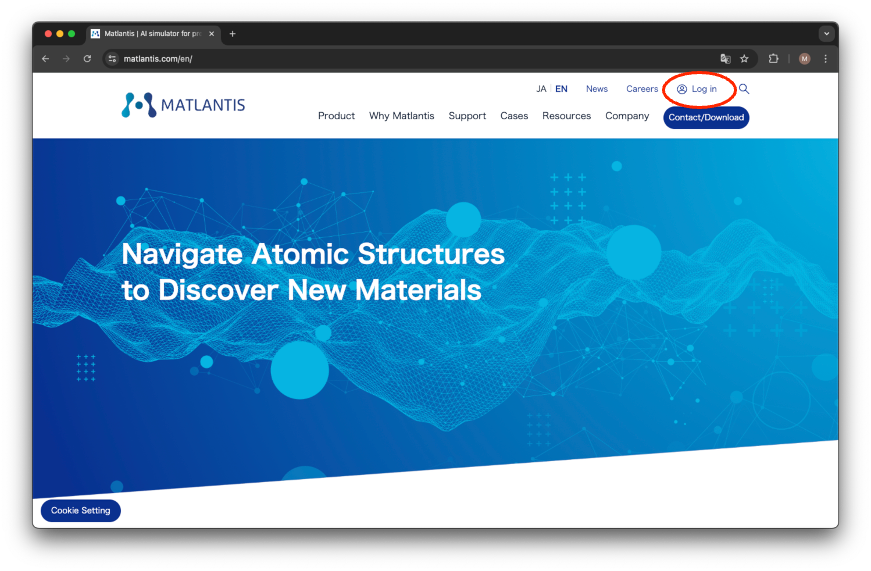Open the Chrome profile avatar
Image resolution: width=871 pixels, height=571 pixels.
804,59
